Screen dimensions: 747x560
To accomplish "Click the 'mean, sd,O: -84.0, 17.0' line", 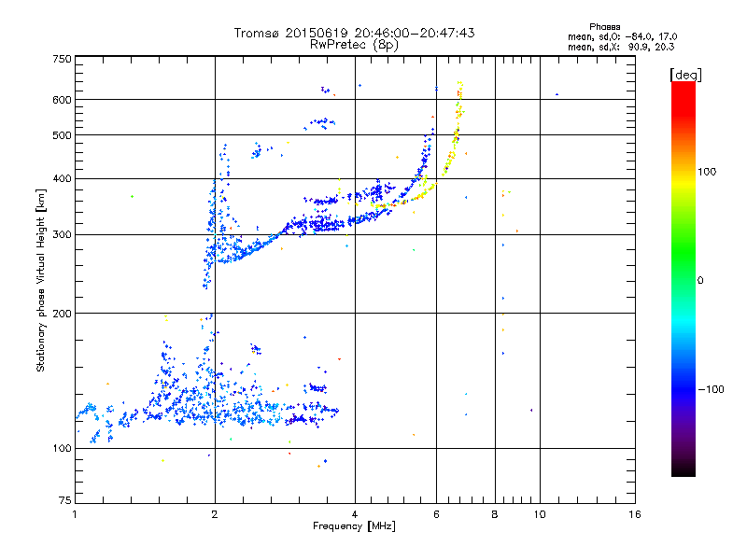I will 622,36.
